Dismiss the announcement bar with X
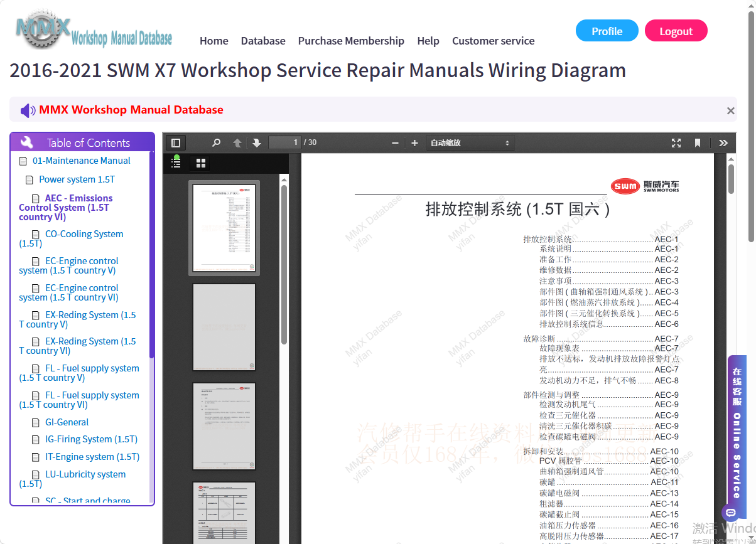This screenshot has height=544, width=756. (x=730, y=111)
